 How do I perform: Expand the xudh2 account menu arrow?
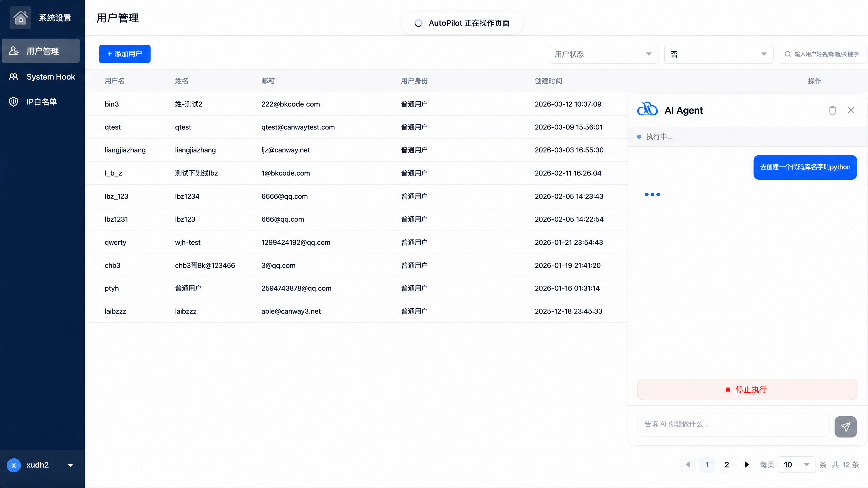tap(70, 465)
